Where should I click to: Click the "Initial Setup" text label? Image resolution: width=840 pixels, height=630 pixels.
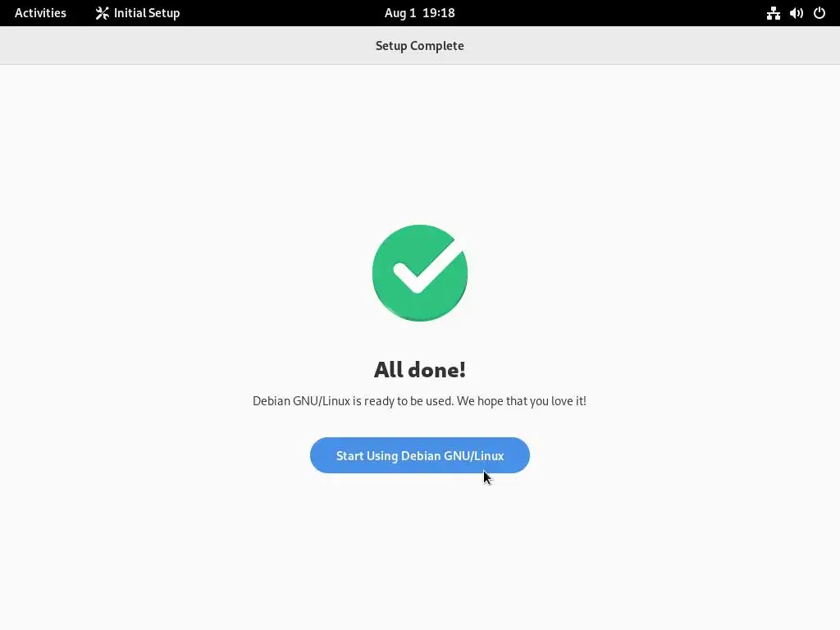pyautogui.click(x=147, y=13)
